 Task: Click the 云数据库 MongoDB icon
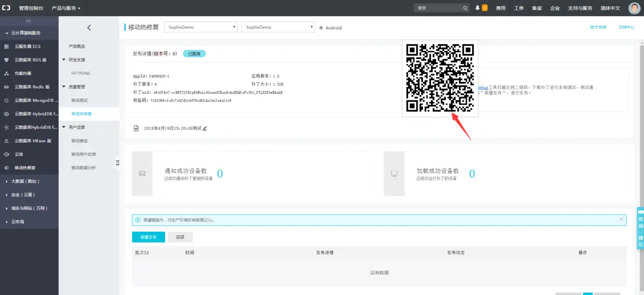[x=6, y=100]
